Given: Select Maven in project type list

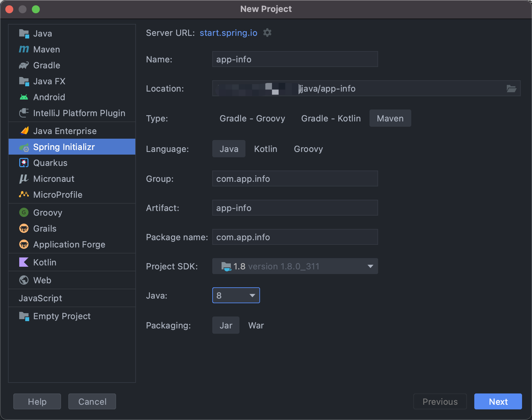Looking at the screenshot, I should [x=47, y=49].
